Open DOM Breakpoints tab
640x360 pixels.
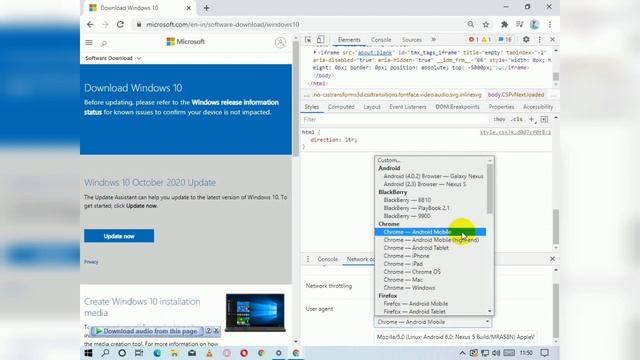point(457,107)
